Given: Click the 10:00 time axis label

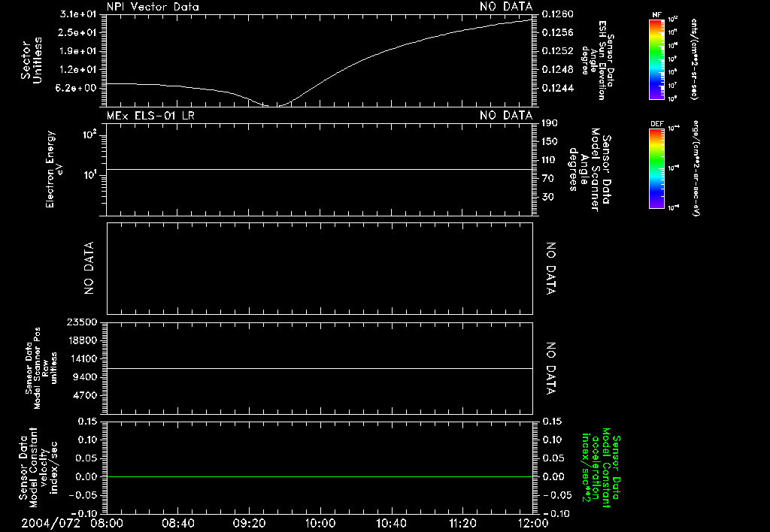Looking at the screenshot, I should point(320,523).
